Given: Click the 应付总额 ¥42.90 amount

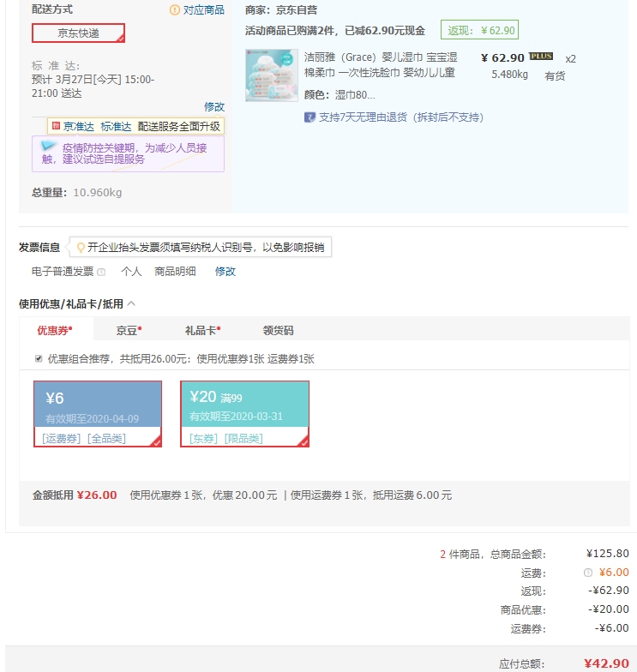Looking at the screenshot, I should 606,663.
